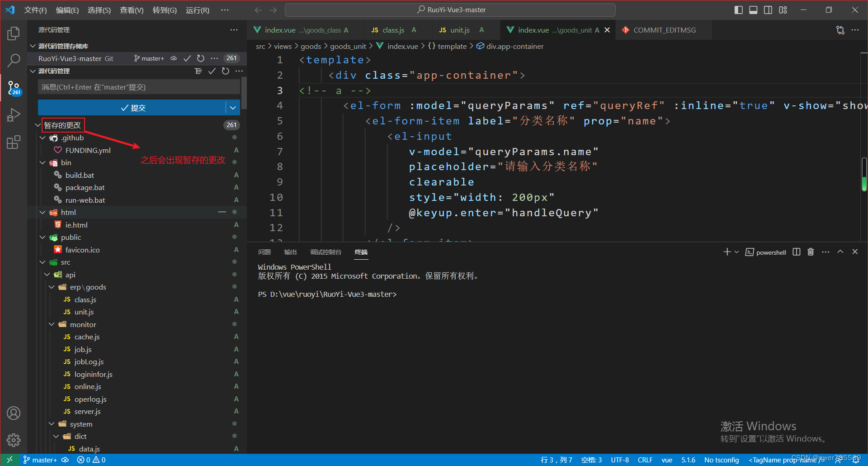
Task: Open customize layout icon
Action: pyautogui.click(x=783, y=10)
